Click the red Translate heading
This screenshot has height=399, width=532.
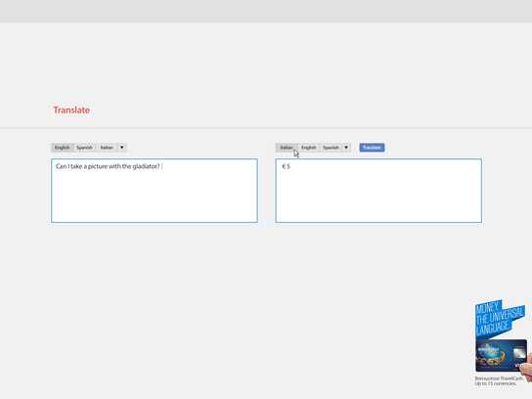coord(71,110)
